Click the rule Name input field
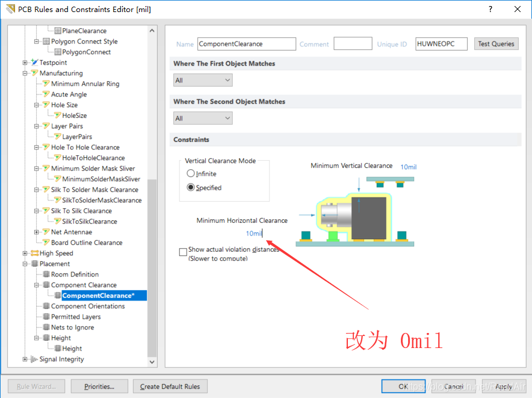This screenshot has width=532, height=398. [247, 44]
